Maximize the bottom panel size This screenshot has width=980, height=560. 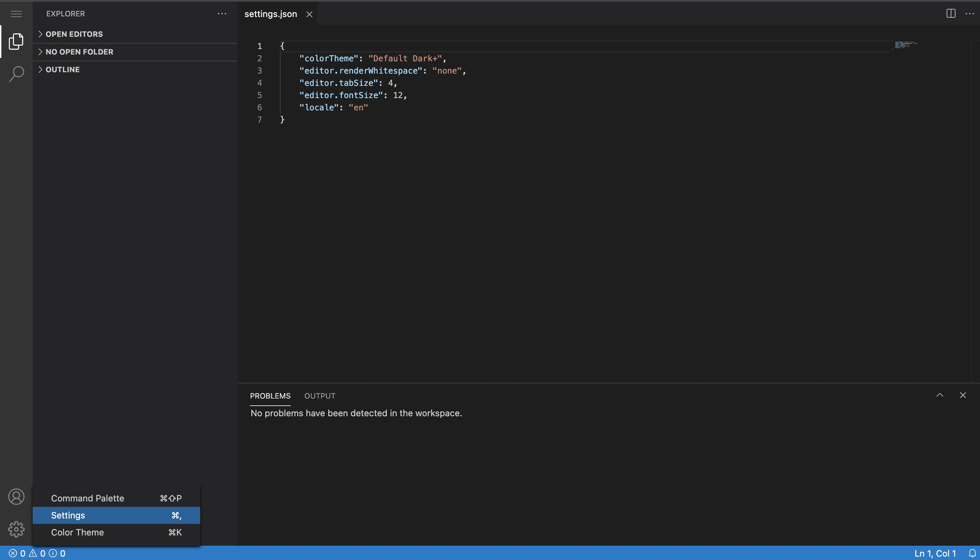point(939,395)
